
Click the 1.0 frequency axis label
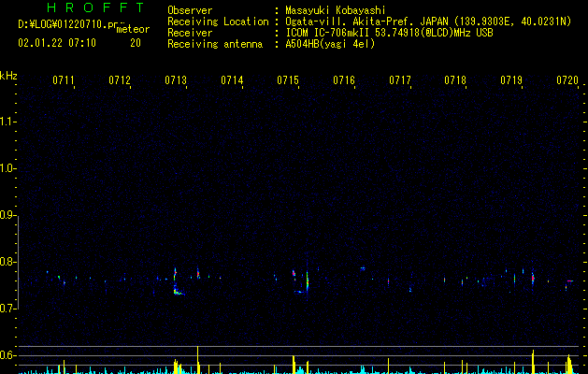pos(8,168)
